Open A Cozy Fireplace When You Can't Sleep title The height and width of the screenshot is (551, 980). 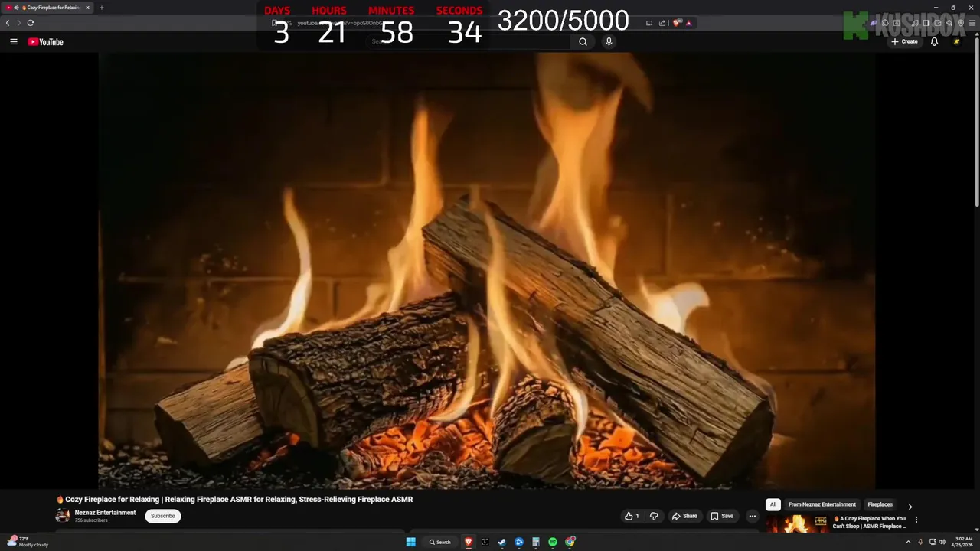pos(870,522)
